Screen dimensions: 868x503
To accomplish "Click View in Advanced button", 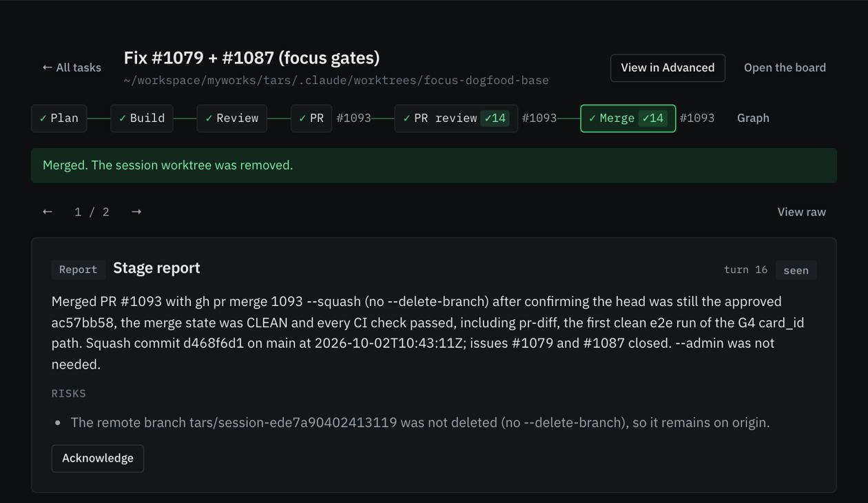I will pyautogui.click(x=668, y=68).
